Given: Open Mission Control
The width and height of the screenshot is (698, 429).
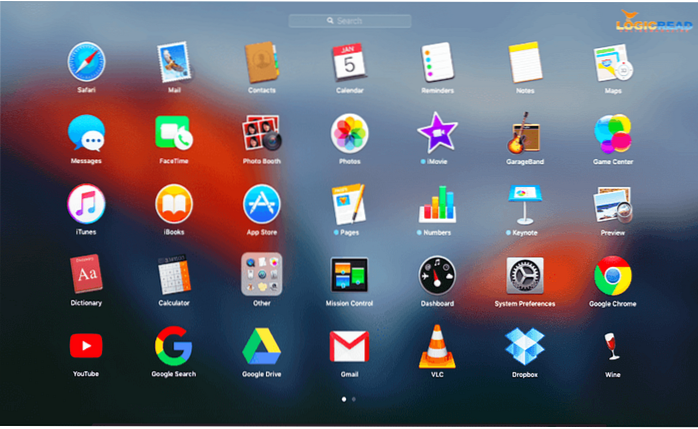Looking at the screenshot, I should (349, 275).
